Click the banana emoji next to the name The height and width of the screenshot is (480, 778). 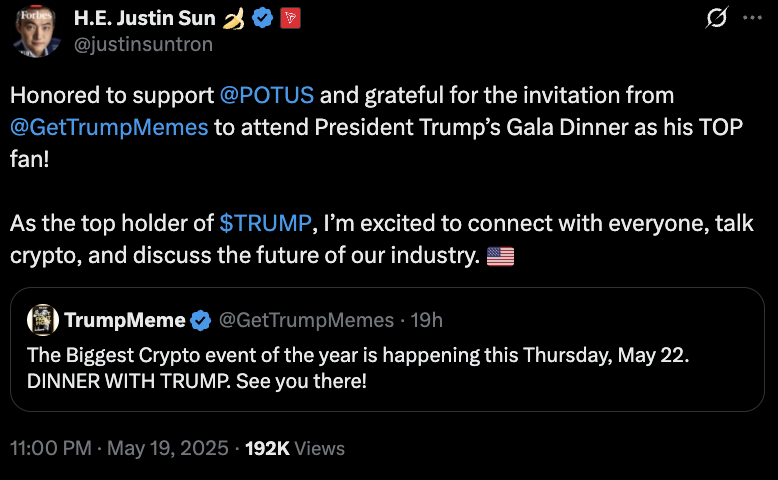pyautogui.click(x=232, y=18)
